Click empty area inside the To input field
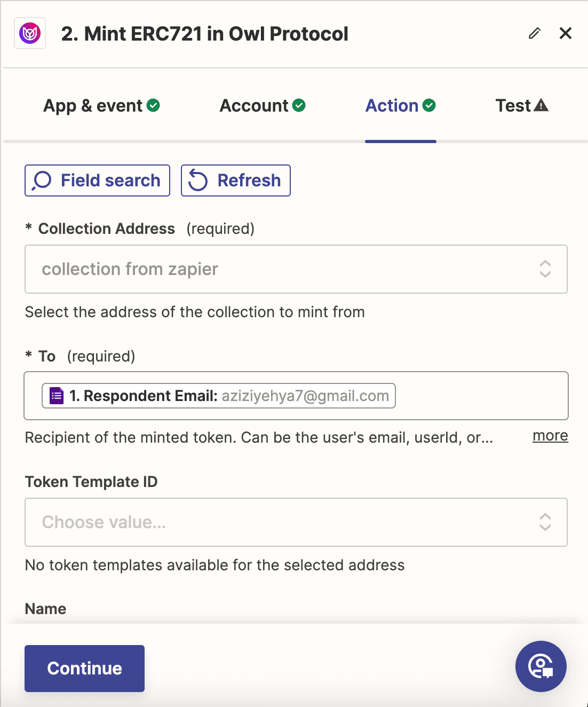588x707 pixels. point(480,396)
